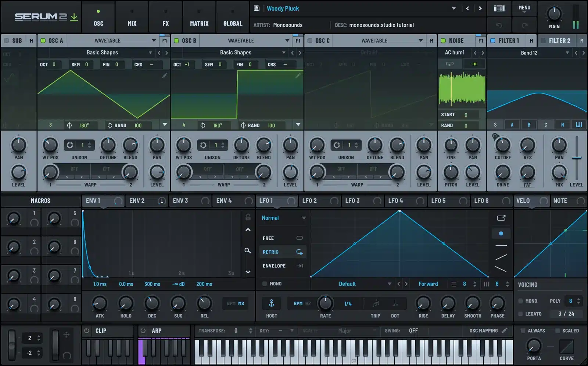Image resolution: width=588 pixels, height=366 pixels.
Task: Click the filter keyboard tracking icon
Action: [579, 125]
